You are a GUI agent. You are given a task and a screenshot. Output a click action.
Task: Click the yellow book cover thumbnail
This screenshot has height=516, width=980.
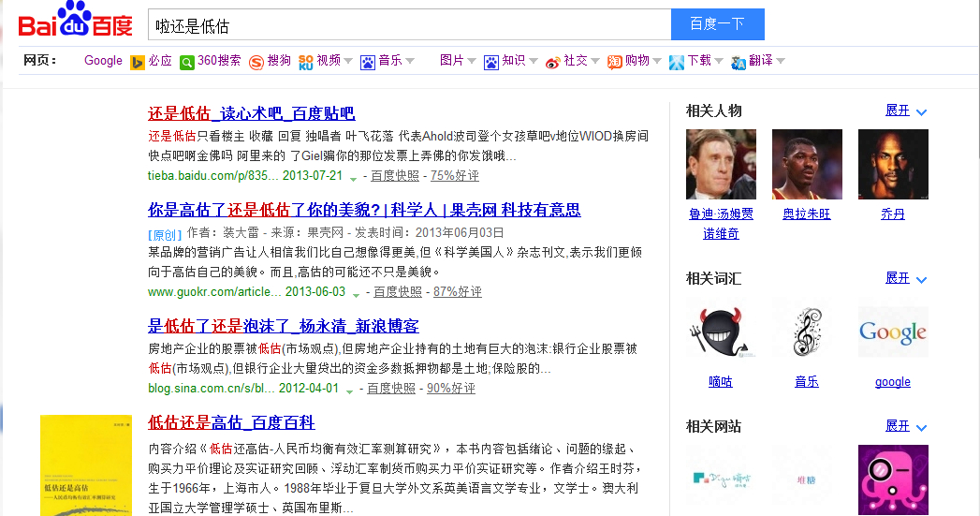86,465
